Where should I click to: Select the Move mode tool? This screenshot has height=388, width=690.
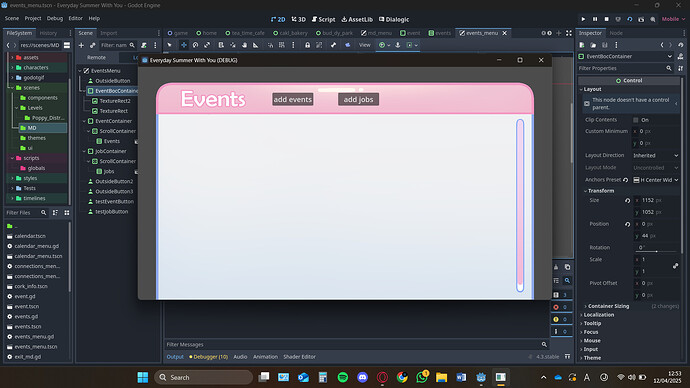click(184, 45)
